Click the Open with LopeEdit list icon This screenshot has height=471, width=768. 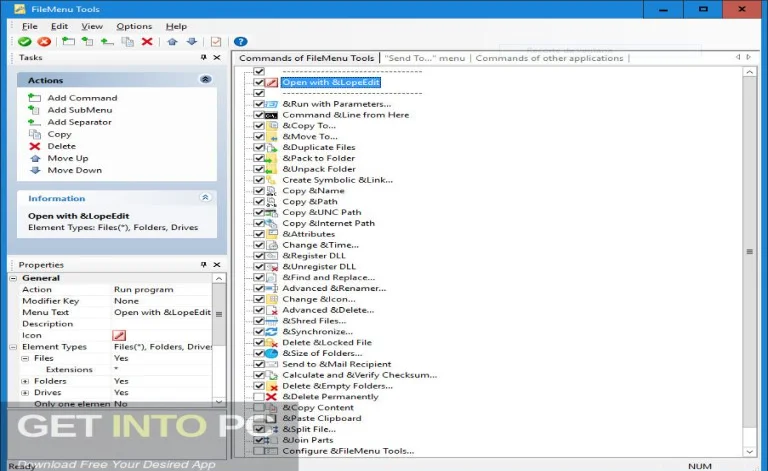pos(271,83)
